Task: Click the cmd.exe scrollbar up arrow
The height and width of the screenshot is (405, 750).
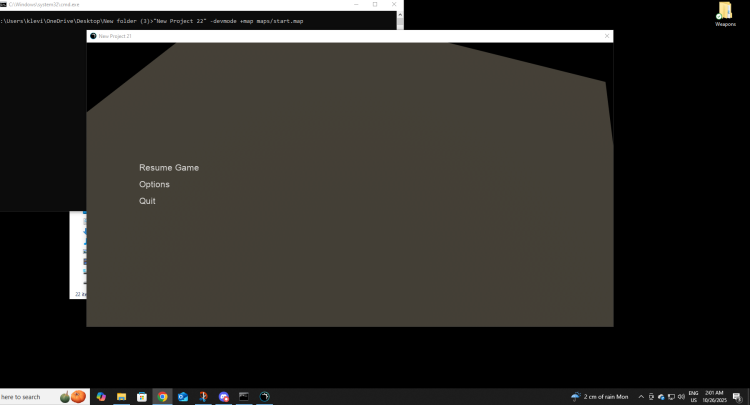Action: pos(400,14)
